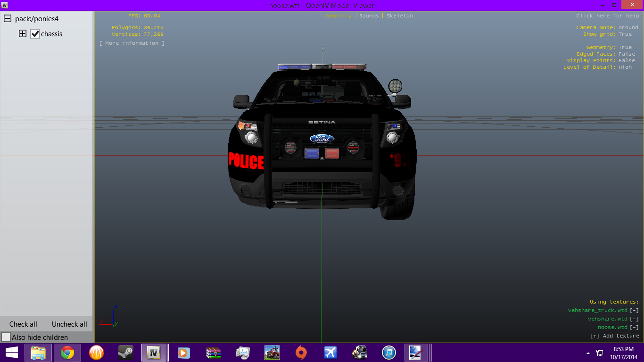Click the Add texture link
The width and height of the screenshot is (644, 362).
(614, 336)
